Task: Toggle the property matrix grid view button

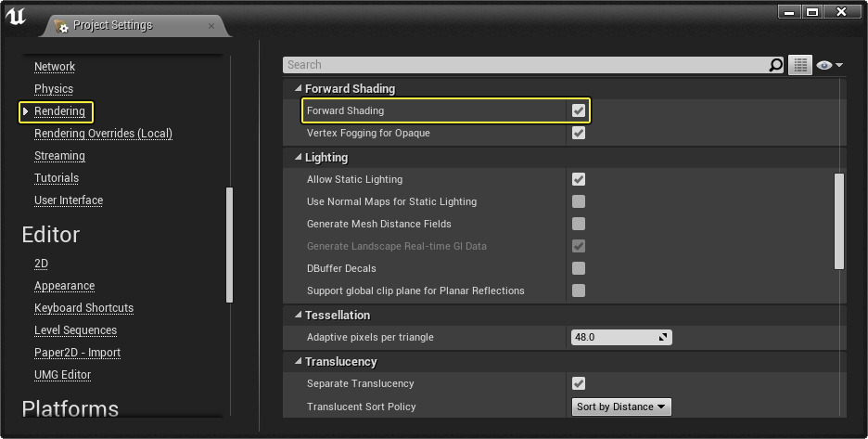Action: 800,65
